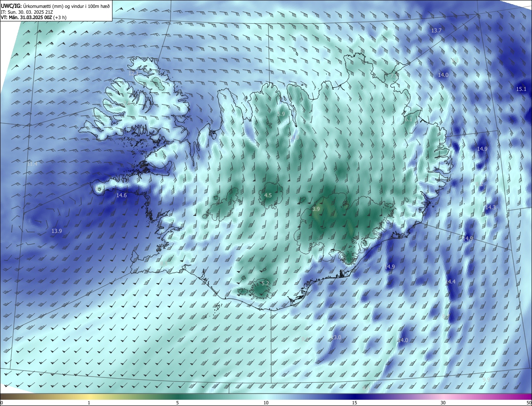Viewport: 532px width, 406px height.
Task: Click the initial time "IT: Sun. 30. 03. 2025 21Z"
Action: [x=27, y=12]
